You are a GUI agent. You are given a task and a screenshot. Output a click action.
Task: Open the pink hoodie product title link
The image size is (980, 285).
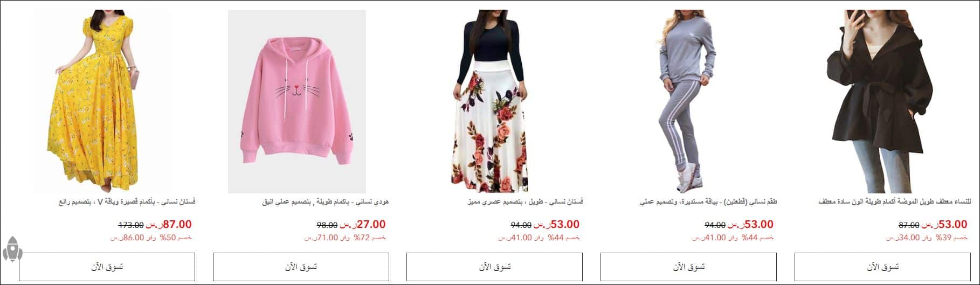pyautogui.click(x=325, y=202)
